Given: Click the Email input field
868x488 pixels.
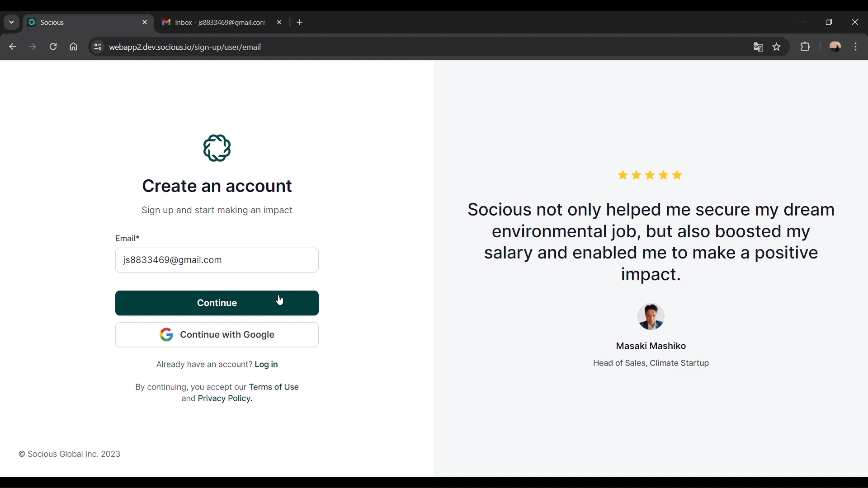Looking at the screenshot, I should 217,261.
